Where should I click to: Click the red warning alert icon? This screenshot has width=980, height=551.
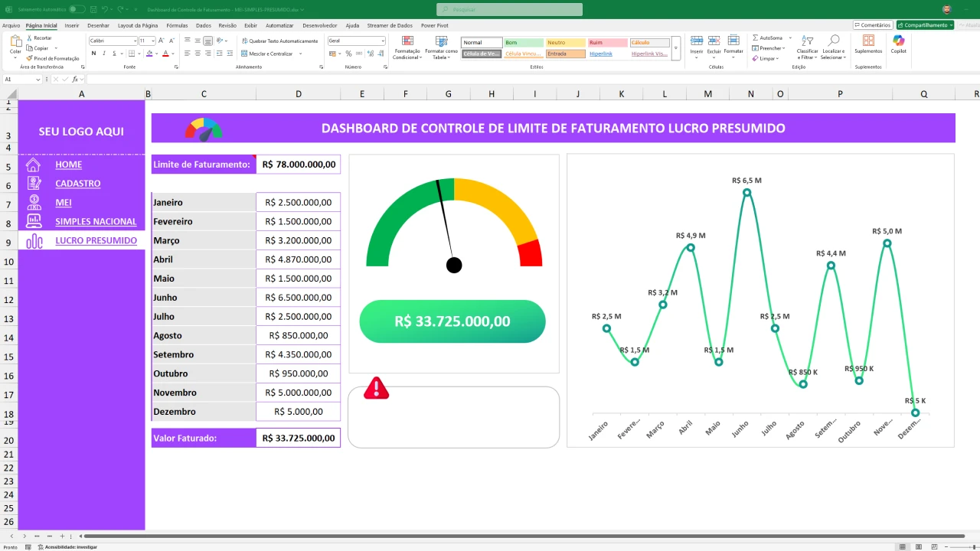coord(376,389)
